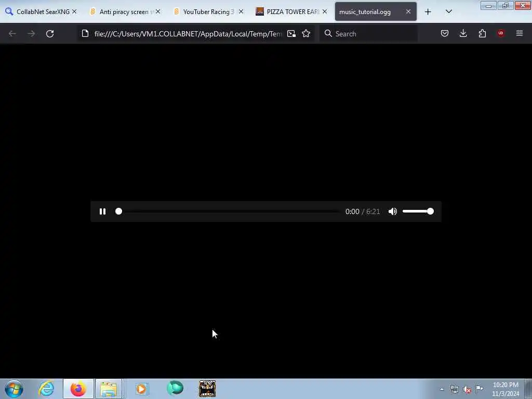Open the Firefox hamburger menu
The height and width of the screenshot is (399, 532).
pos(520,33)
